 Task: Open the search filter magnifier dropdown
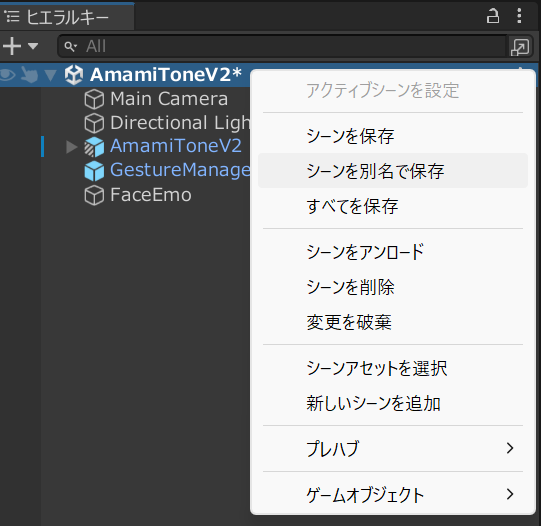[x=70, y=46]
